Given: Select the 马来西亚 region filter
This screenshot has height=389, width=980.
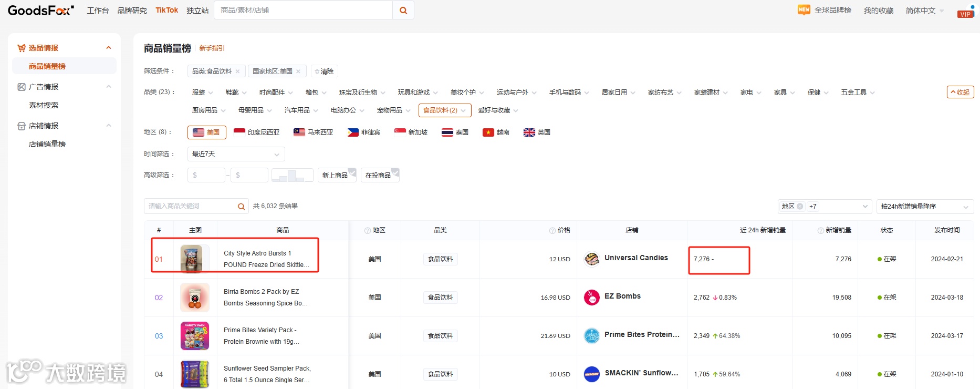Looking at the screenshot, I should (x=314, y=132).
